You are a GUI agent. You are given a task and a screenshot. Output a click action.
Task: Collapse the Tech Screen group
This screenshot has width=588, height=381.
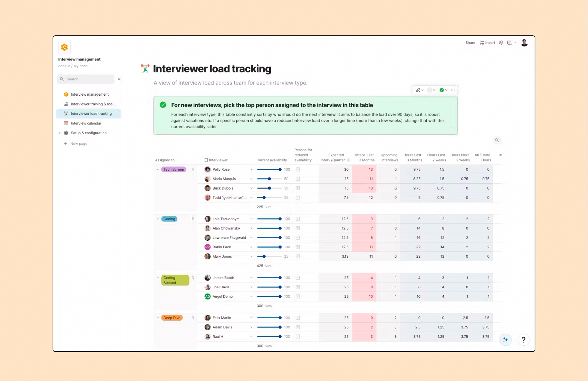[x=158, y=169]
